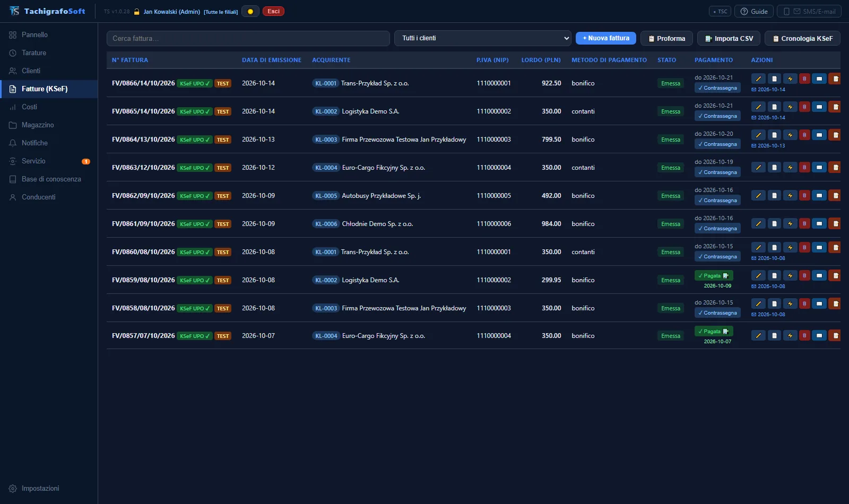Screen dimensions: 849x504
Task: Toggle the Pagata badge for invoice FV/0857/07/10/2026
Action: click(x=714, y=331)
